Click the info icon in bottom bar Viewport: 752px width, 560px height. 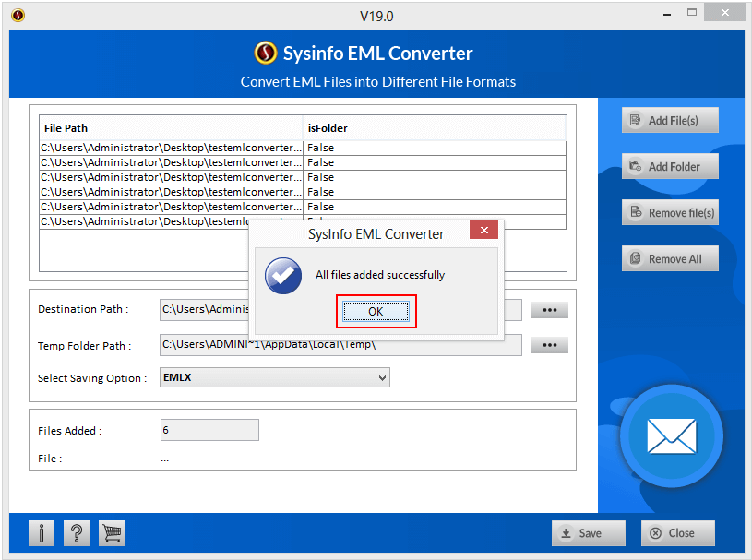coord(42,532)
